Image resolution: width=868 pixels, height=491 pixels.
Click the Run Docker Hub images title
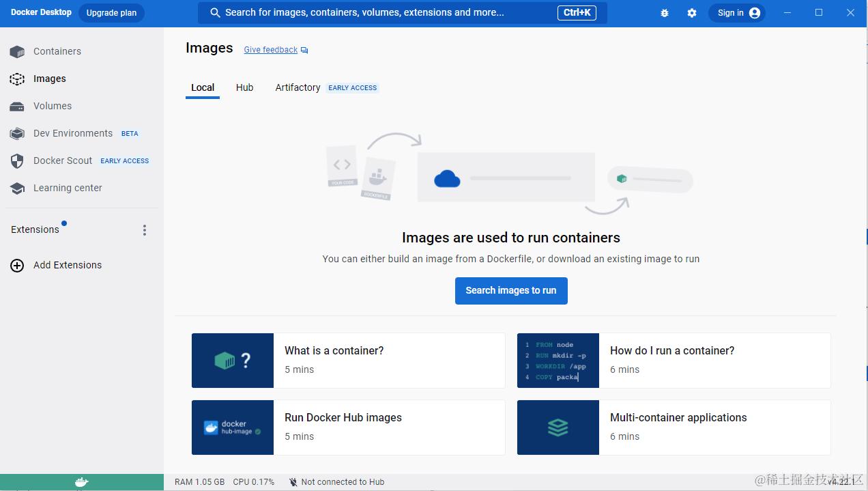pyautogui.click(x=343, y=417)
